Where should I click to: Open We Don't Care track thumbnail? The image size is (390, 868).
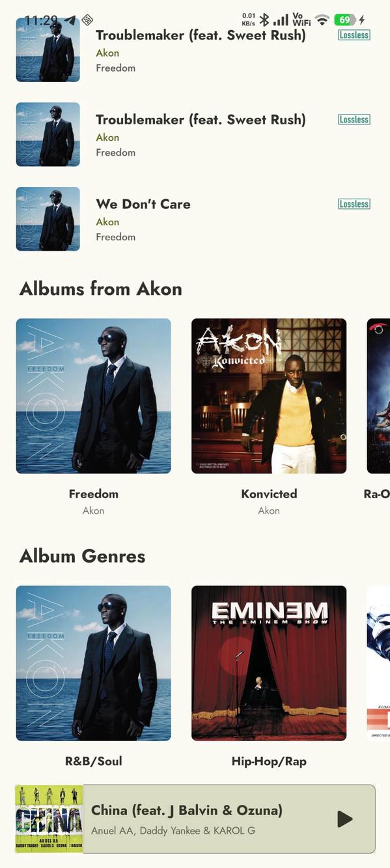(48, 219)
